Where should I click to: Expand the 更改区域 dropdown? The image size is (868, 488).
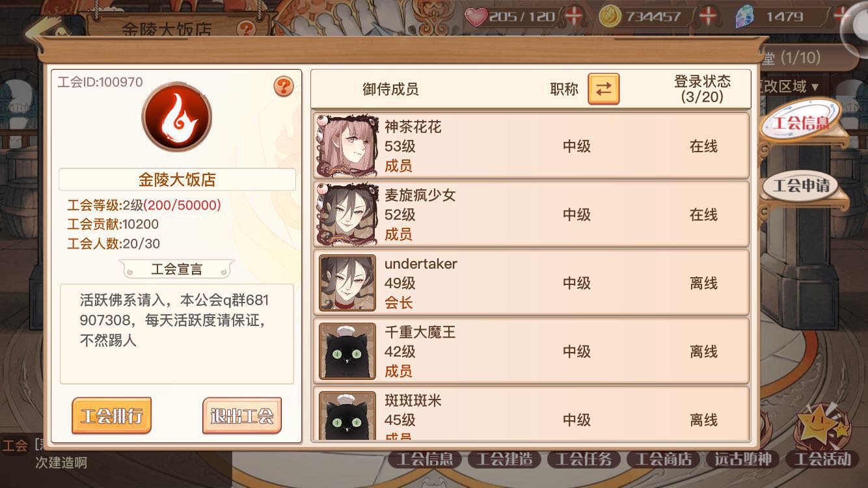click(788, 87)
